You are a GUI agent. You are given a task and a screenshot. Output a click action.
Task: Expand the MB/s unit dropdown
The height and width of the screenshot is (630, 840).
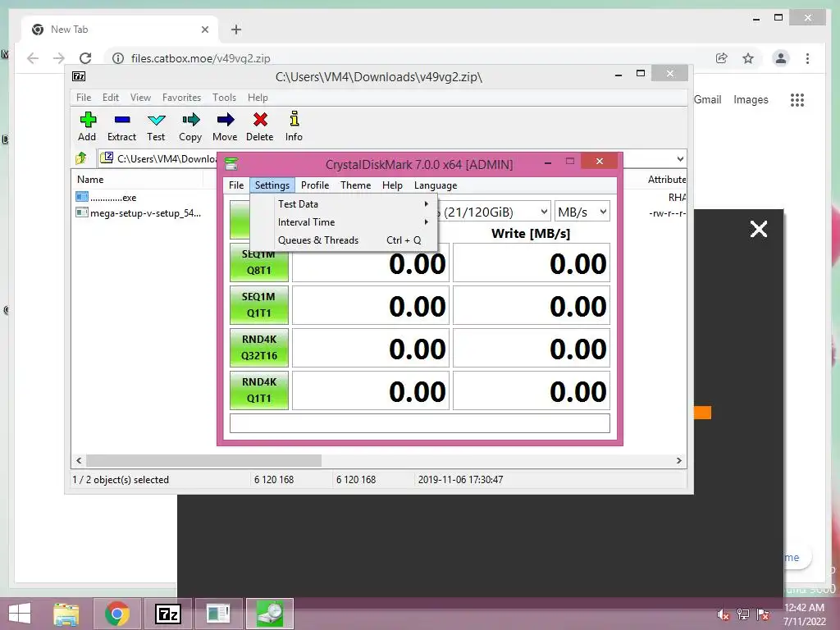point(603,212)
